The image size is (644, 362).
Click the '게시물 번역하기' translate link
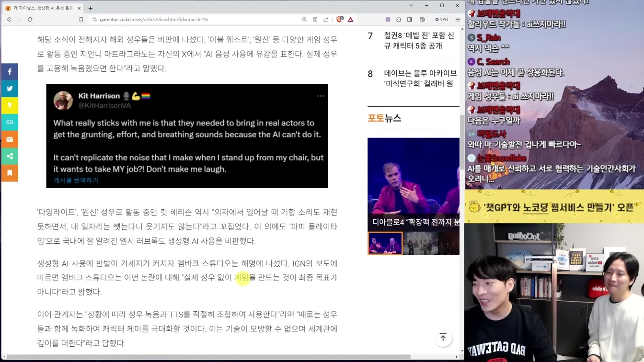pos(76,181)
